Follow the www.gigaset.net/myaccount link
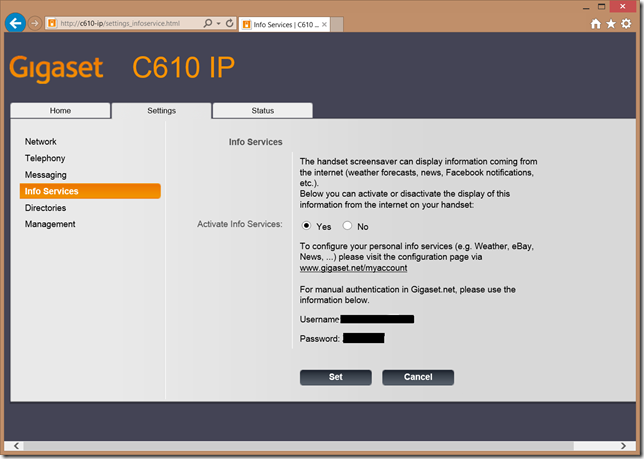Screen dimensions: 644x459 [x=353, y=268]
